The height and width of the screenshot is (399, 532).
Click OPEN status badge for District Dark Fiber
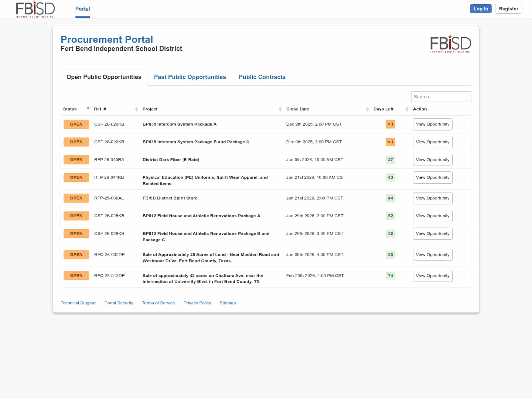pos(76,160)
